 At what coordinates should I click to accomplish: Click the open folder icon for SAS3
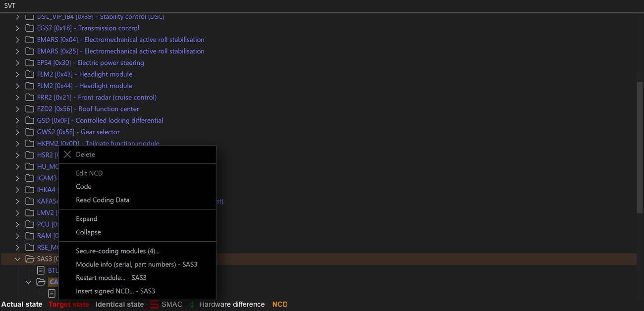tap(30, 259)
